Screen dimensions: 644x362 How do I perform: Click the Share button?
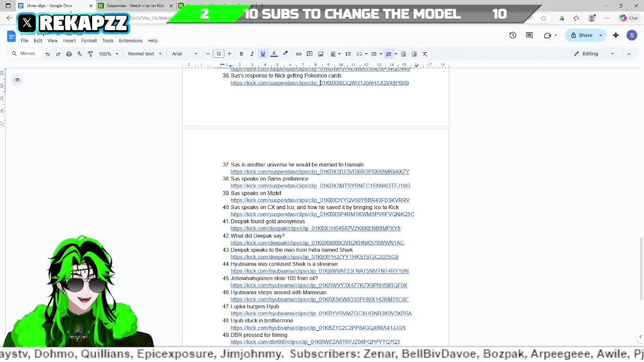(581, 35)
